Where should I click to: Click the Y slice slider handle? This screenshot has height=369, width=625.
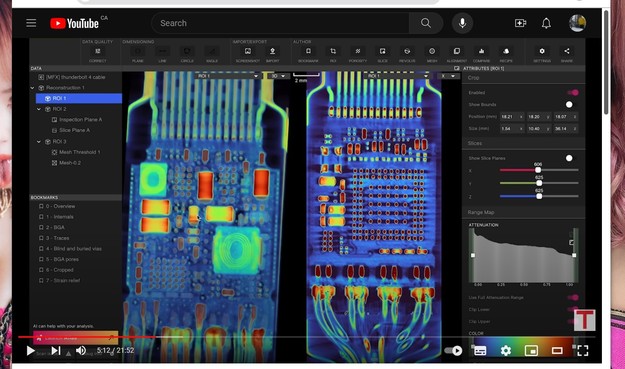click(x=539, y=183)
